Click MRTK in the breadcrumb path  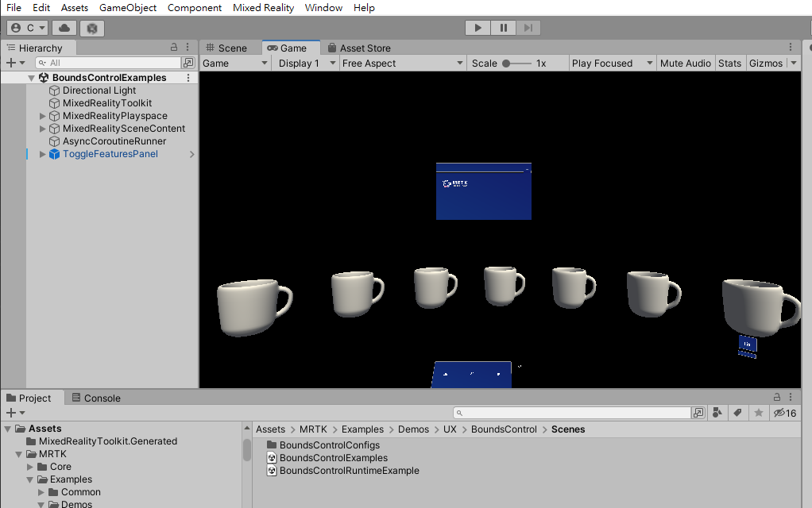[x=313, y=429]
